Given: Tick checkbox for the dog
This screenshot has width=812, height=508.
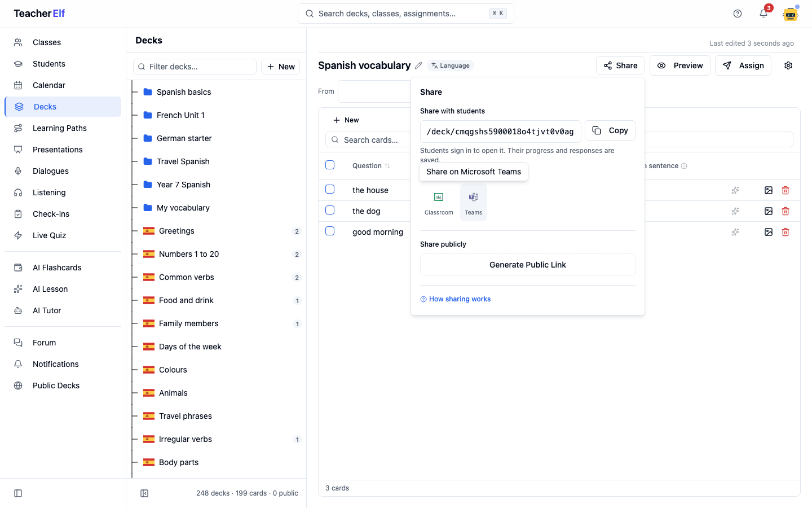Looking at the screenshot, I should point(330,210).
